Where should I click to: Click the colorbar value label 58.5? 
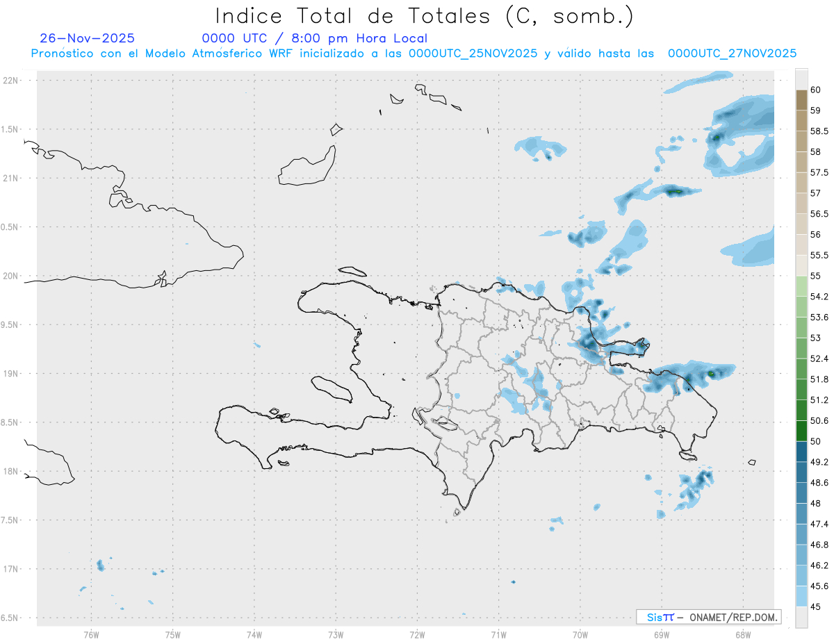click(x=819, y=131)
